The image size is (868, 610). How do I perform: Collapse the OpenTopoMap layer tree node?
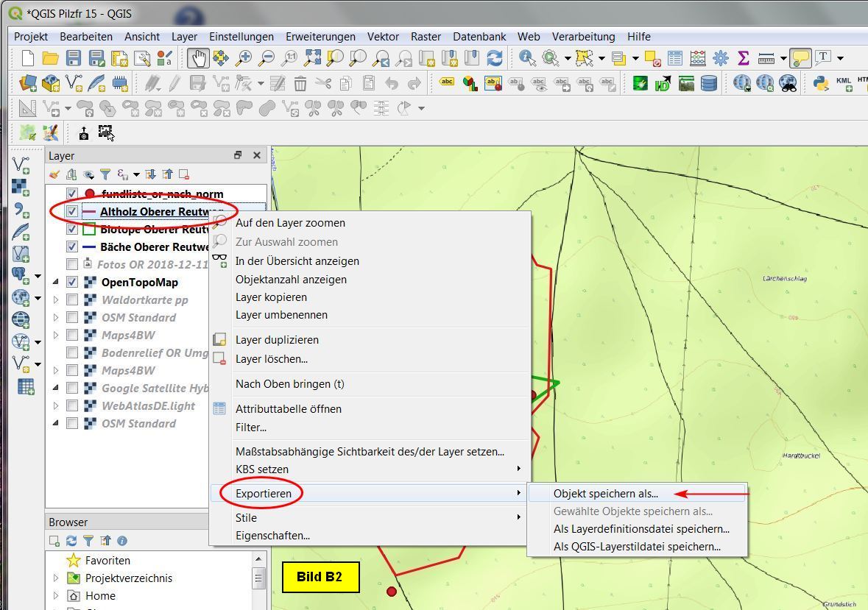tap(57, 282)
